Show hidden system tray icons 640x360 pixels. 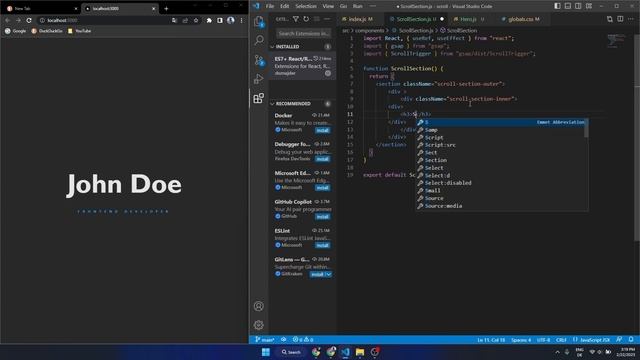[558, 352]
